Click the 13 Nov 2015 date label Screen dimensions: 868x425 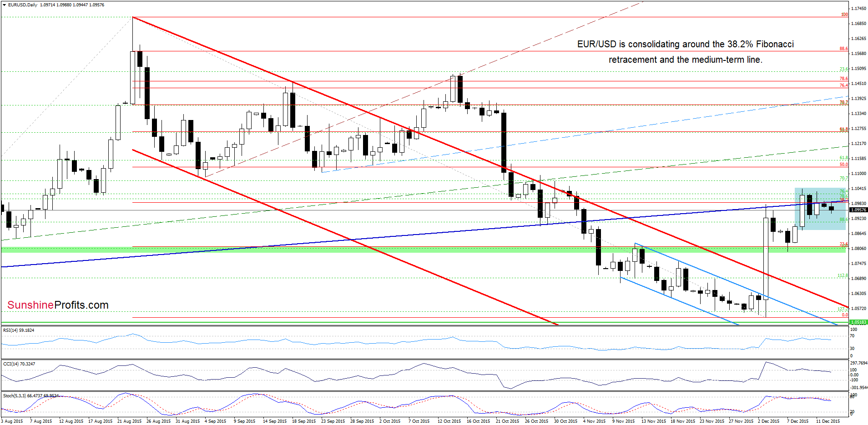[654, 421]
